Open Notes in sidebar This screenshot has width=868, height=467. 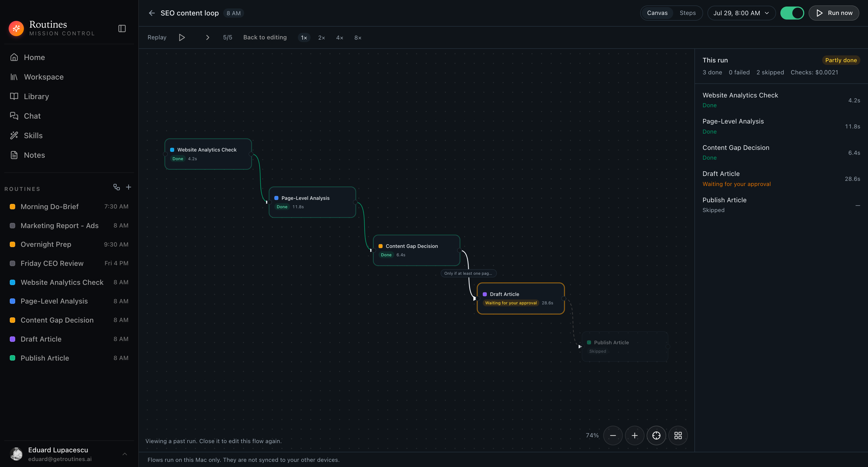(69, 155)
